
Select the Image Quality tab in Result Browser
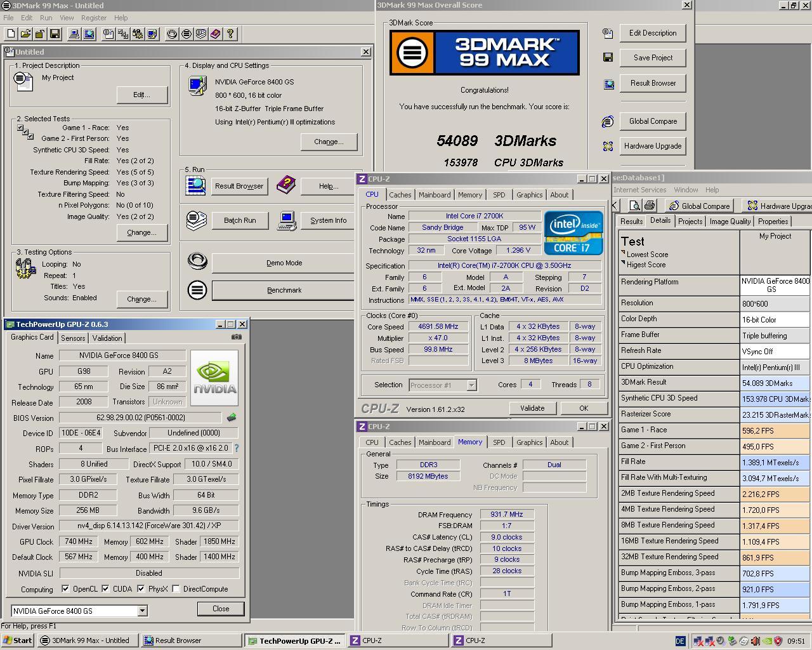point(730,222)
